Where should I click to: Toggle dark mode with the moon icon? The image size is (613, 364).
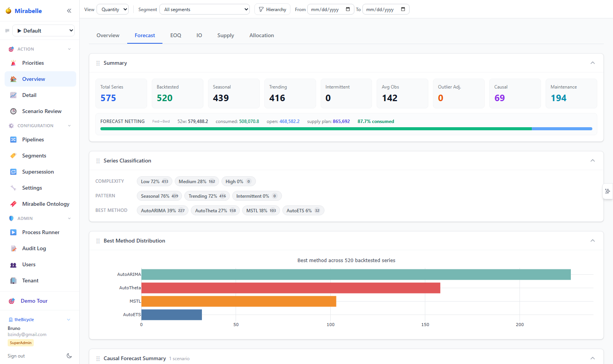[69, 356]
